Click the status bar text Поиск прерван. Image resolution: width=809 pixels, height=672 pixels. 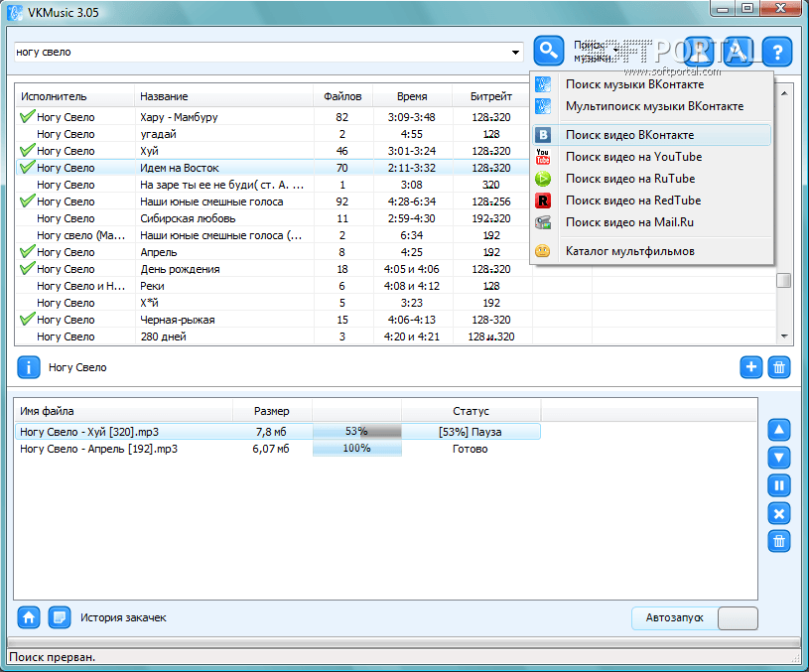(x=52, y=657)
